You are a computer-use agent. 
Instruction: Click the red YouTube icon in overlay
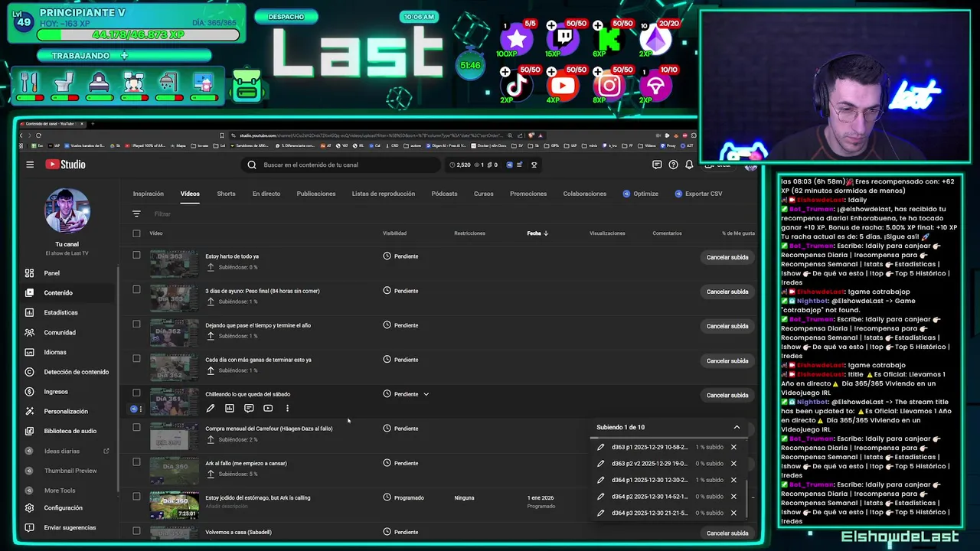point(563,86)
